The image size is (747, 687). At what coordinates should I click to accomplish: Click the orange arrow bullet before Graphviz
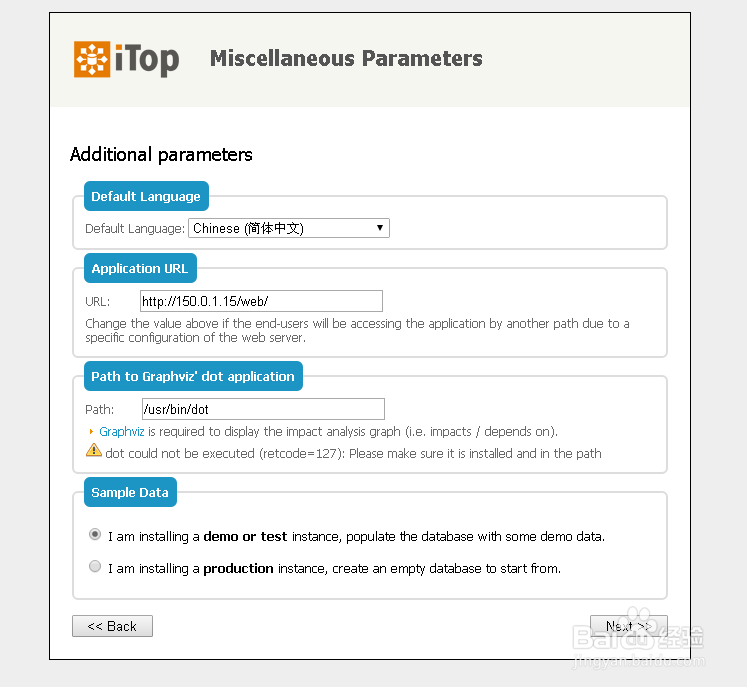92,432
